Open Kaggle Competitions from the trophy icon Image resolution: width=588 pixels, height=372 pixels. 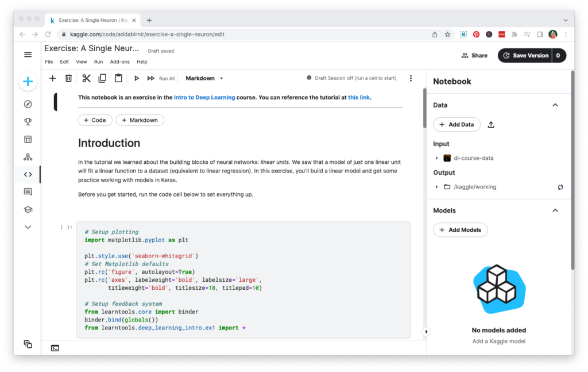click(28, 121)
